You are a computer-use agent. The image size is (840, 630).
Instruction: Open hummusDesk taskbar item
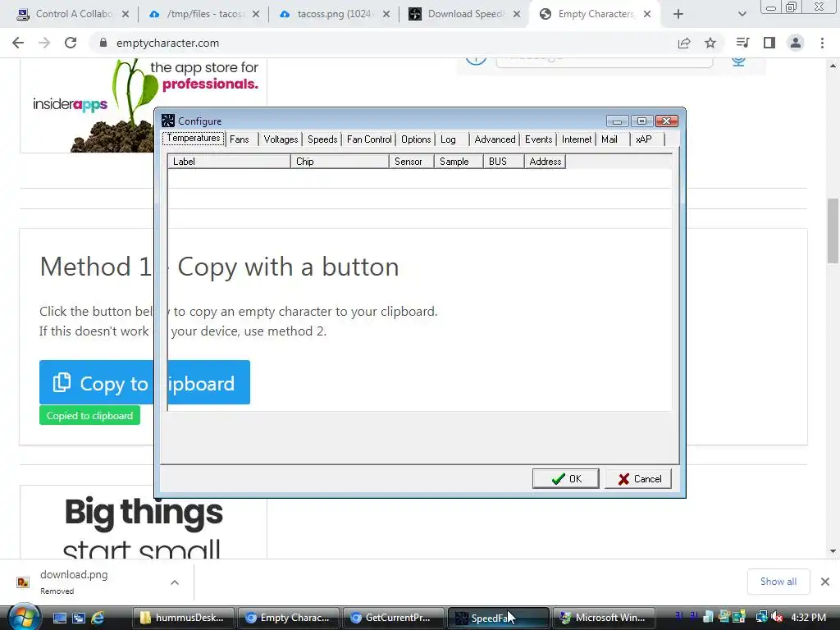[x=183, y=618]
